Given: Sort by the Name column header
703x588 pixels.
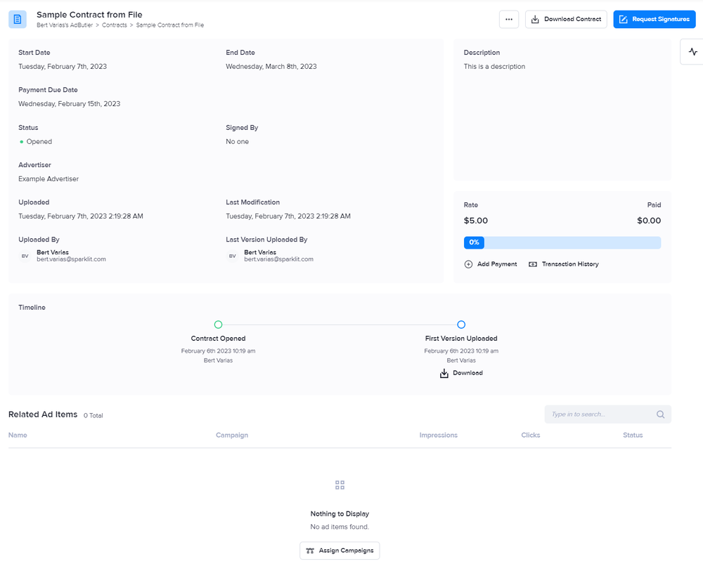Looking at the screenshot, I should [x=18, y=435].
